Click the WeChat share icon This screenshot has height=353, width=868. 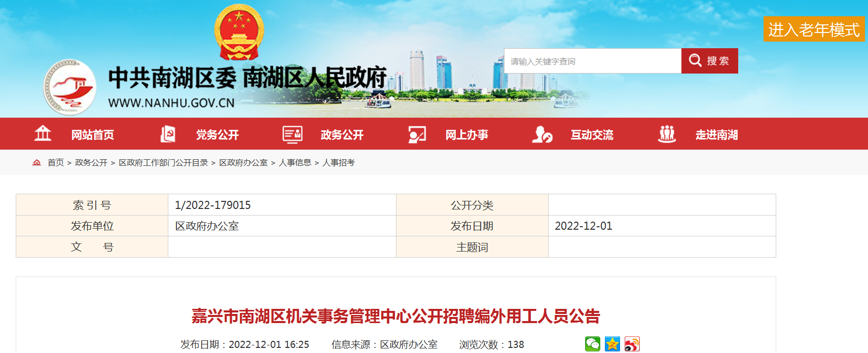click(592, 344)
